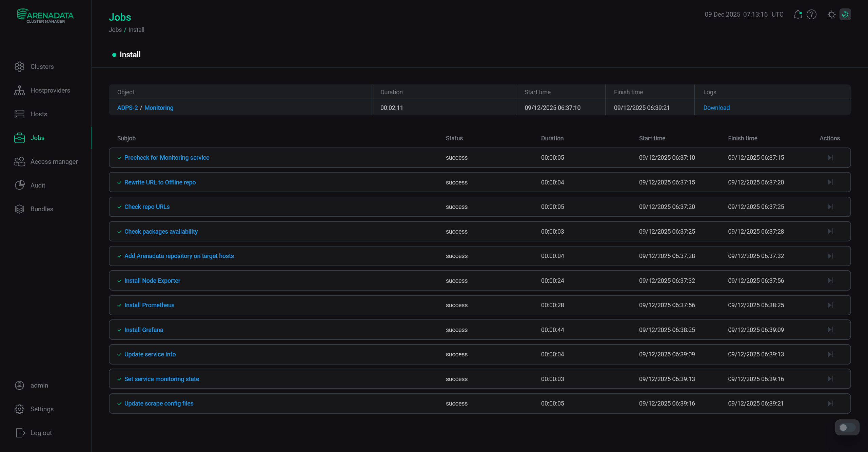
Task: Open Settings from the sidebar
Action: [x=42, y=409]
